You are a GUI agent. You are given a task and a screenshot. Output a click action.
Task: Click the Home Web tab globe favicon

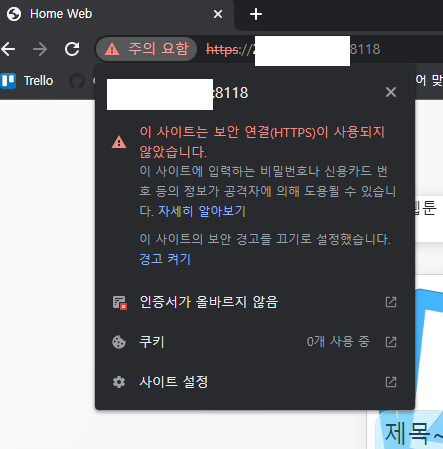click(14, 14)
